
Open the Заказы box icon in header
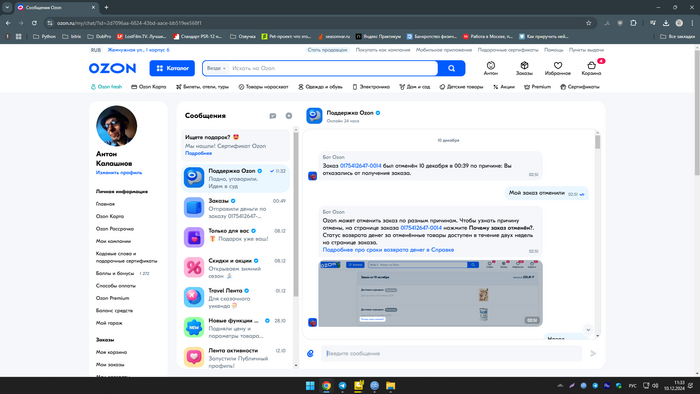tap(524, 68)
